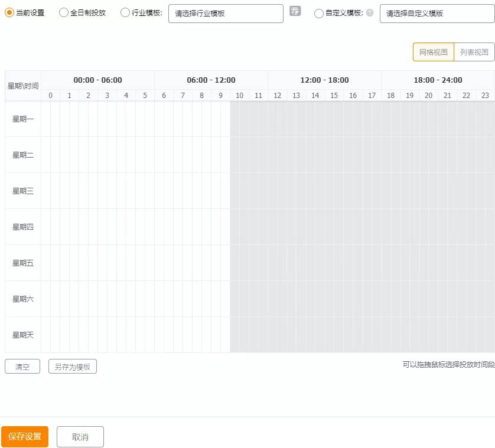Click the 18:00 - 24:00 time header
The image size is (495, 448).
pyautogui.click(x=438, y=80)
